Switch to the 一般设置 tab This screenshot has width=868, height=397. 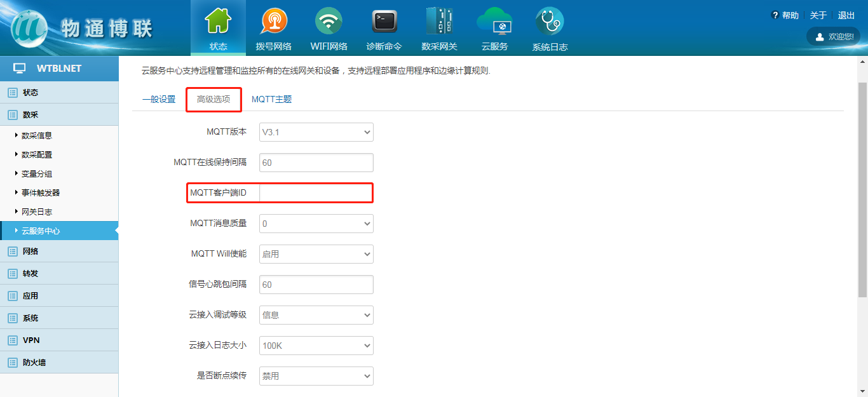pos(159,100)
